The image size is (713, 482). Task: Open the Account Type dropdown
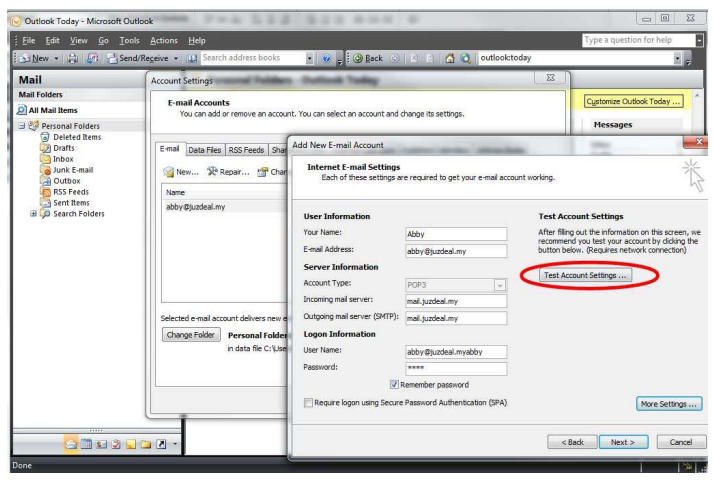(500, 285)
